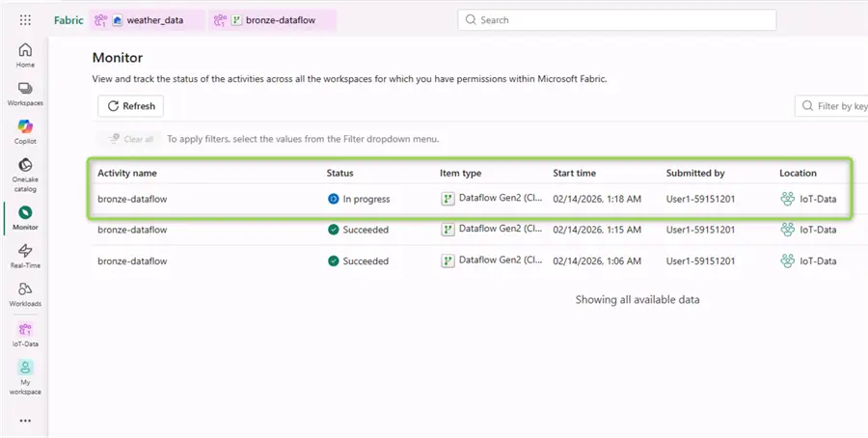Sort by Status column header
This screenshot has width=868, height=438.
coord(339,173)
